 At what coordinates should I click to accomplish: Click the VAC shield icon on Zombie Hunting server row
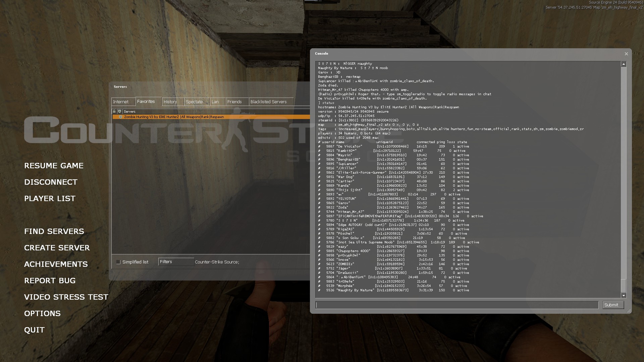(x=120, y=117)
